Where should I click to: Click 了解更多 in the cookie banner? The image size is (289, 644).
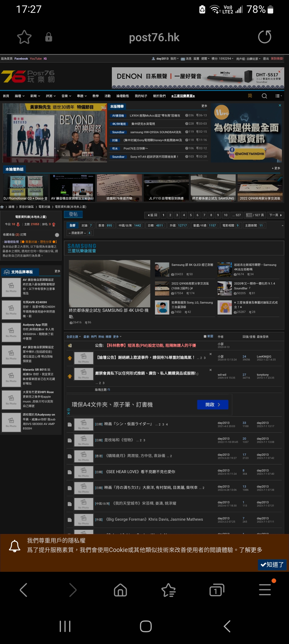point(250,550)
